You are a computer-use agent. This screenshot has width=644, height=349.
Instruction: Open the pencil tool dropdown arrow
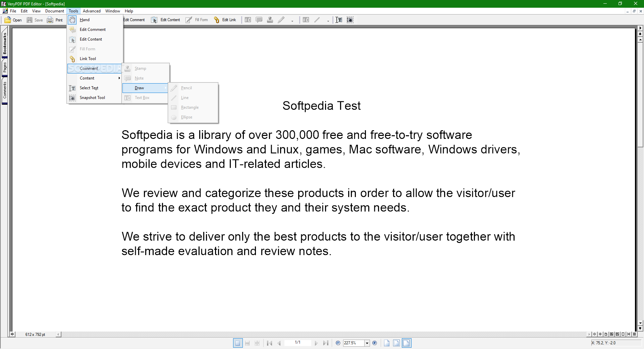(x=292, y=21)
